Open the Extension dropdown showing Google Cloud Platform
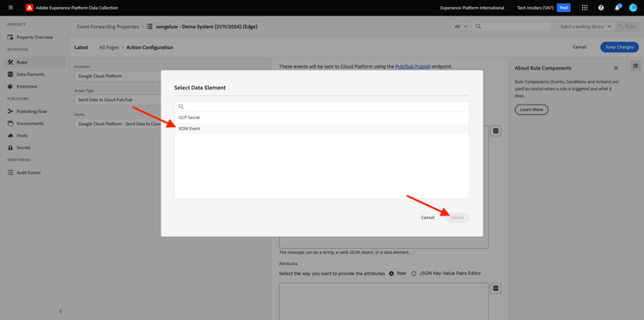This screenshot has width=644, height=320. [118, 75]
